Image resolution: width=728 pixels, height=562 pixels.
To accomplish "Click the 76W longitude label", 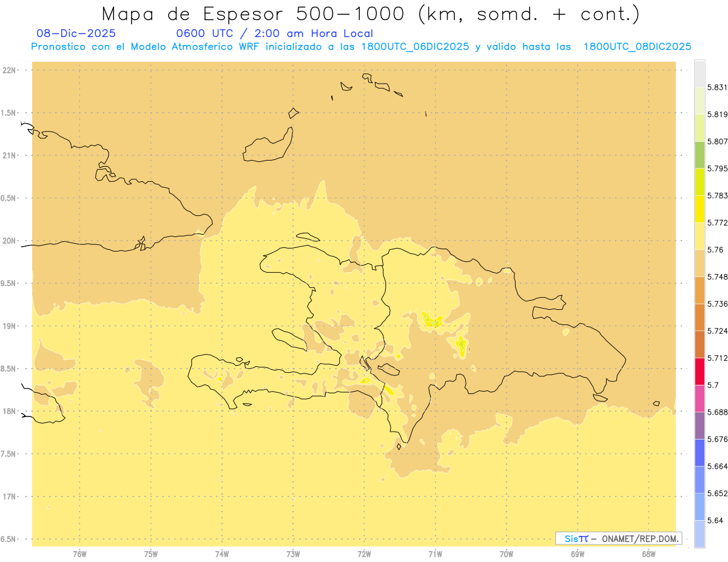I will point(79,554).
